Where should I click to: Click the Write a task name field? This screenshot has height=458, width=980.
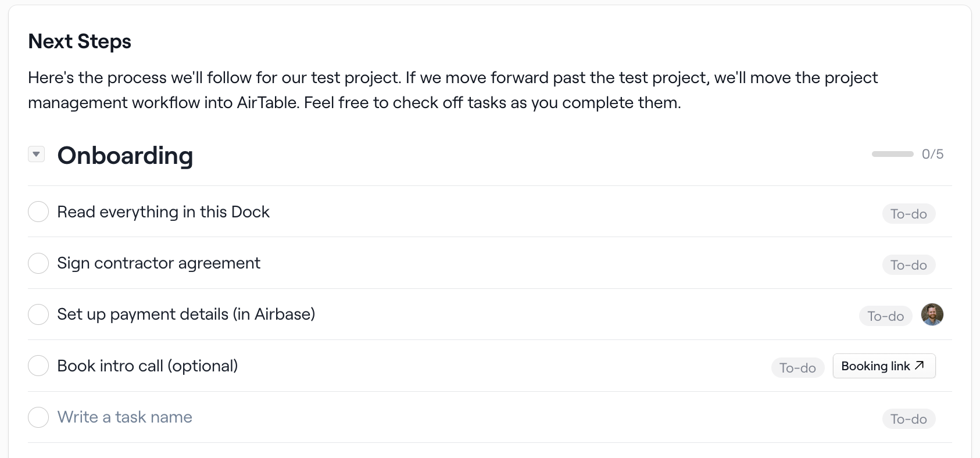click(125, 417)
